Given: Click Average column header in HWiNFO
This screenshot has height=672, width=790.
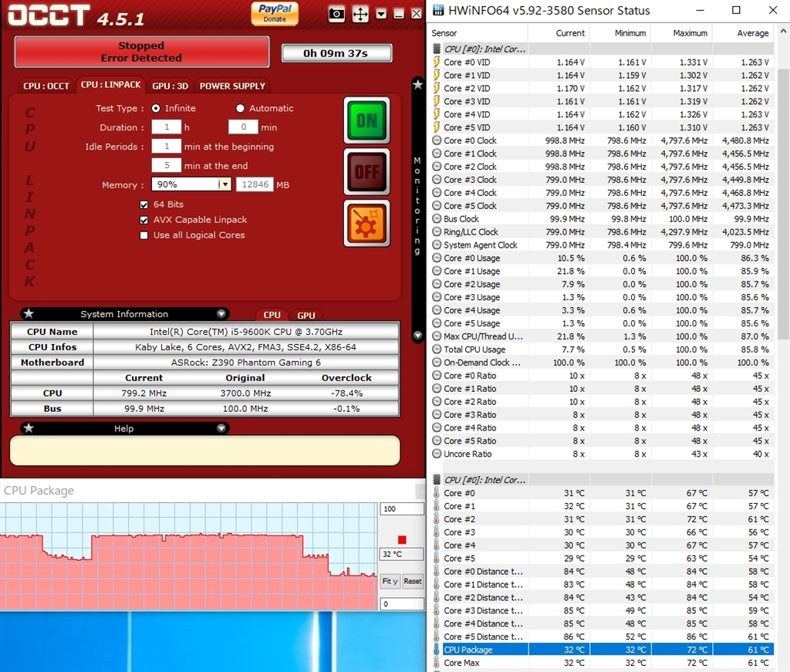Looking at the screenshot, I should point(743,32).
